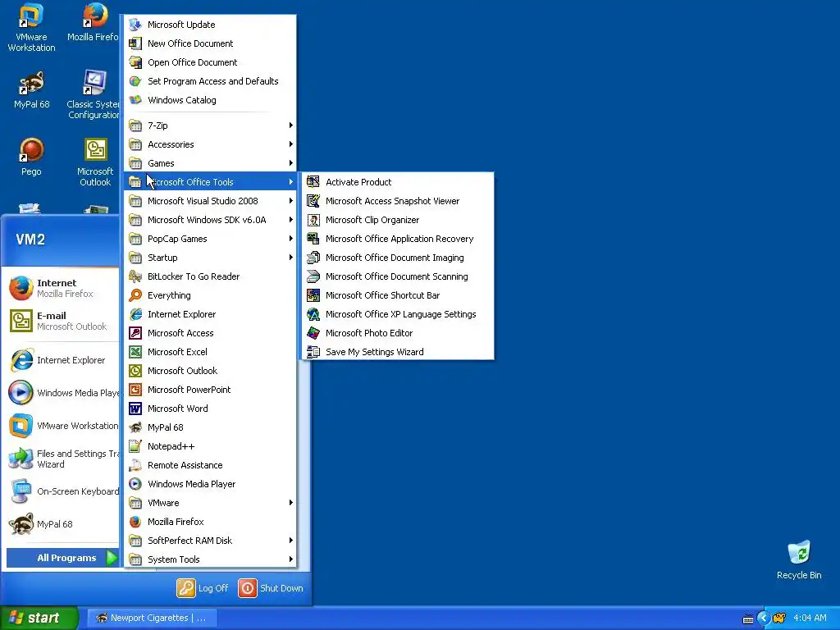Open Microsoft Clip Organizer icon
The image size is (840, 630).
313,220
